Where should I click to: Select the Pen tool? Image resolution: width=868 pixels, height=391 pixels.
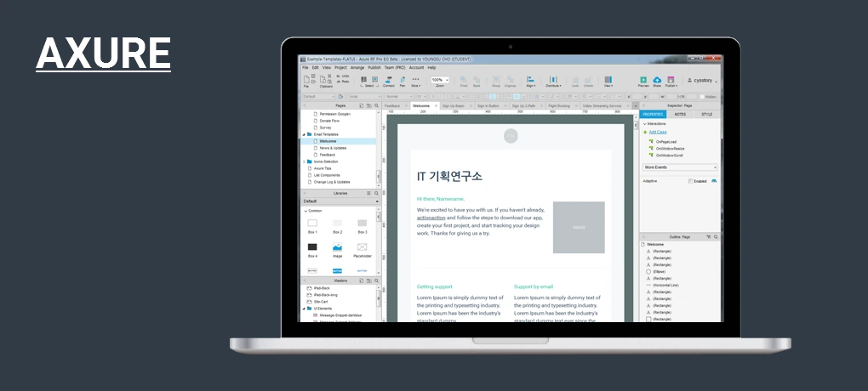[403, 80]
